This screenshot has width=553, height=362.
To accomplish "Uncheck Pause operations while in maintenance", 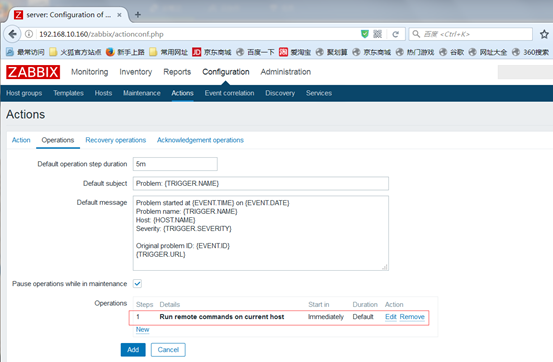I will (137, 284).
